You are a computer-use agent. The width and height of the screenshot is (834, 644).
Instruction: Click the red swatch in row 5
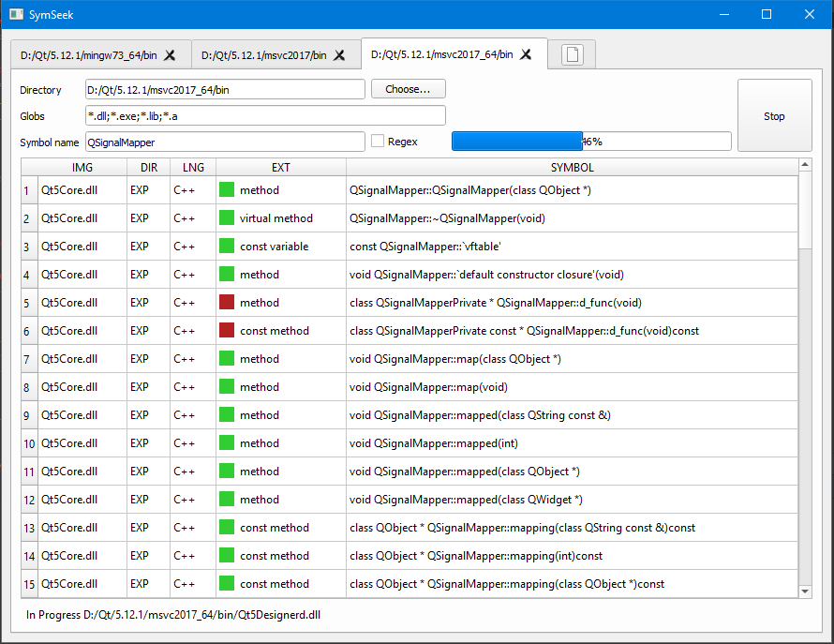tap(227, 302)
